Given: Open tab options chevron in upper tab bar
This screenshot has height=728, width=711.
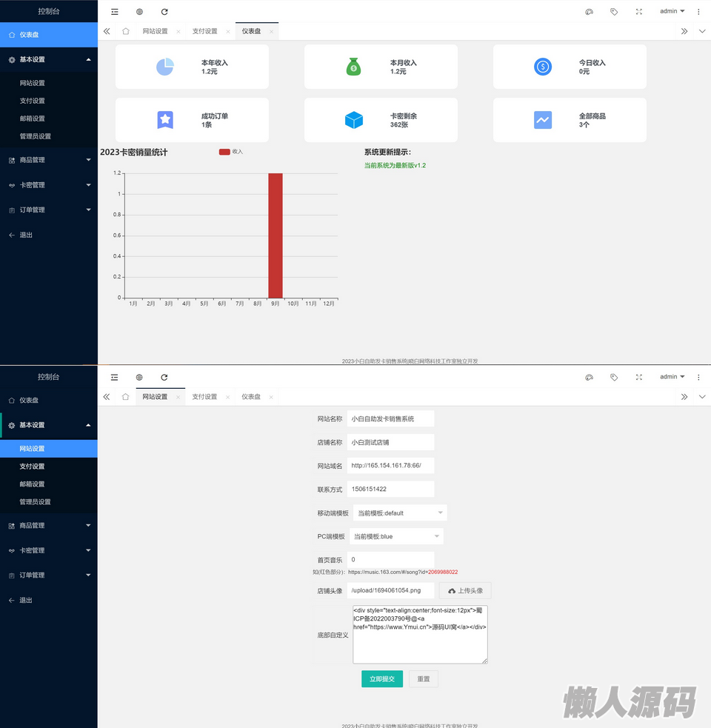Looking at the screenshot, I should pyautogui.click(x=702, y=31).
